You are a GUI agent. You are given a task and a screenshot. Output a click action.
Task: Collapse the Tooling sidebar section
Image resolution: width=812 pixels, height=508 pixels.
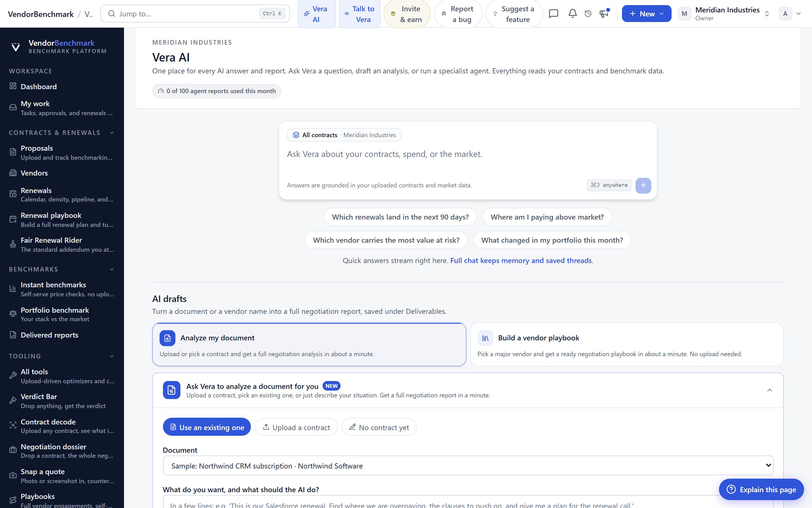point(112,356)
